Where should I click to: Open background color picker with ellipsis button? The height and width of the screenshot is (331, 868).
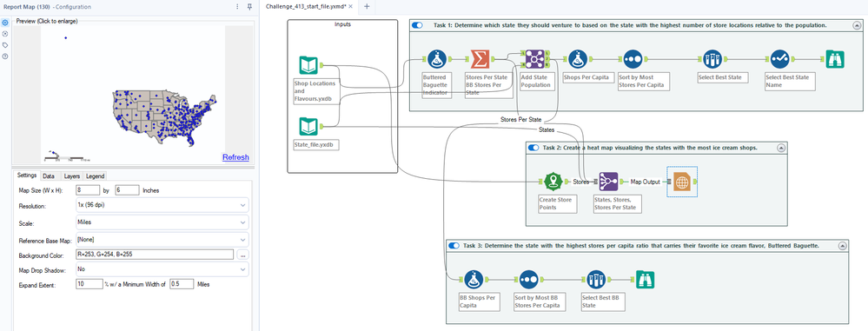tap(242, 255)
